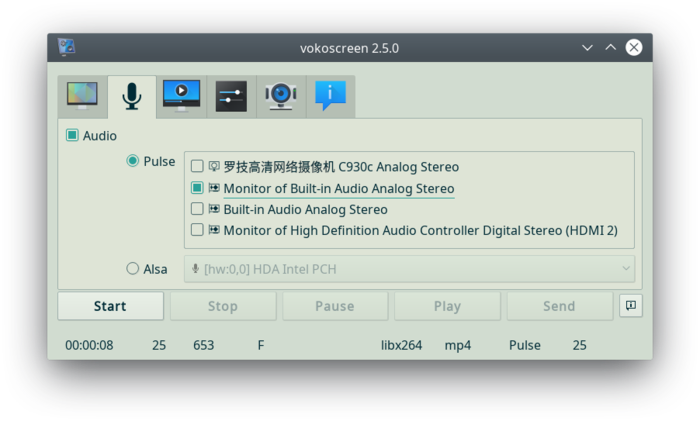The width and height of the screenshot is (700, 421).
Task: Click the 653 value in status bar
Action: click(204, 345)
